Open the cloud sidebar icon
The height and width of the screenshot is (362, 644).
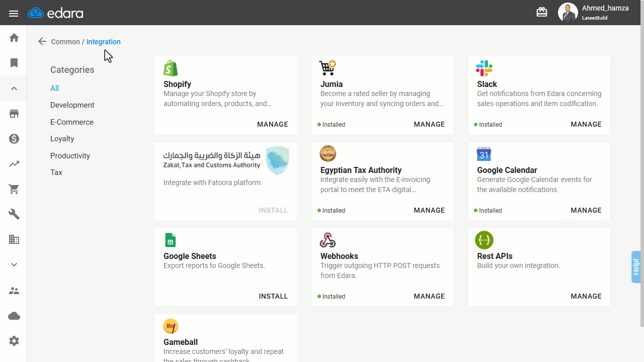pyautogui.click(x=14, y=316)
